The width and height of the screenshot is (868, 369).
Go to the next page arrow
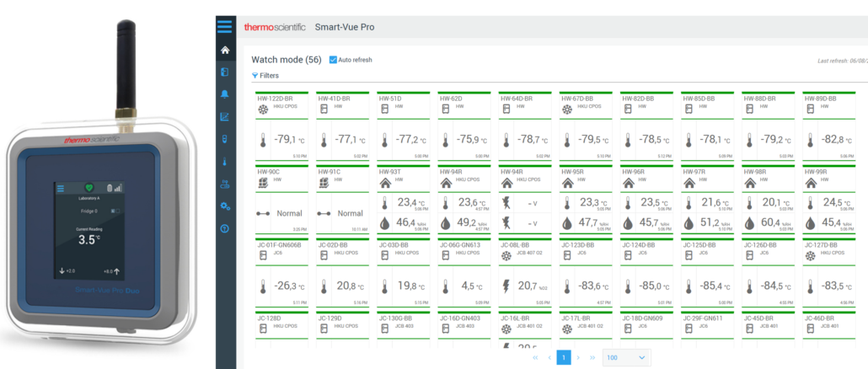578,358
